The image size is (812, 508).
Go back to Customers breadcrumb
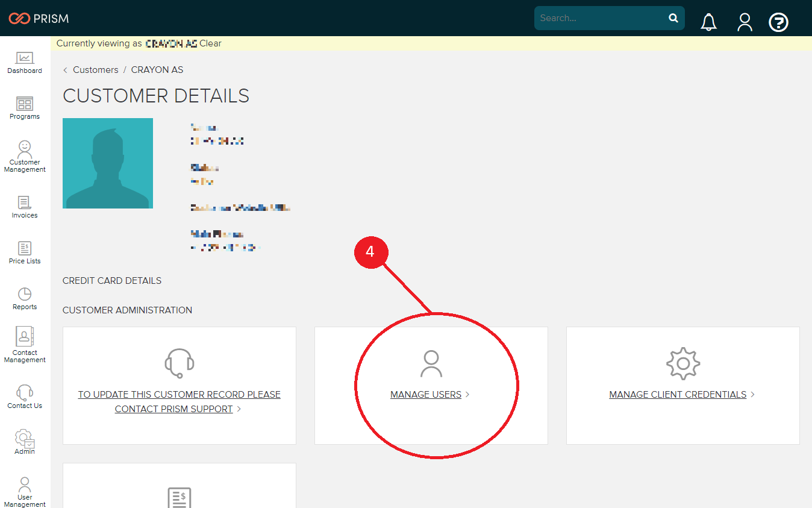[x=95, y=70]
